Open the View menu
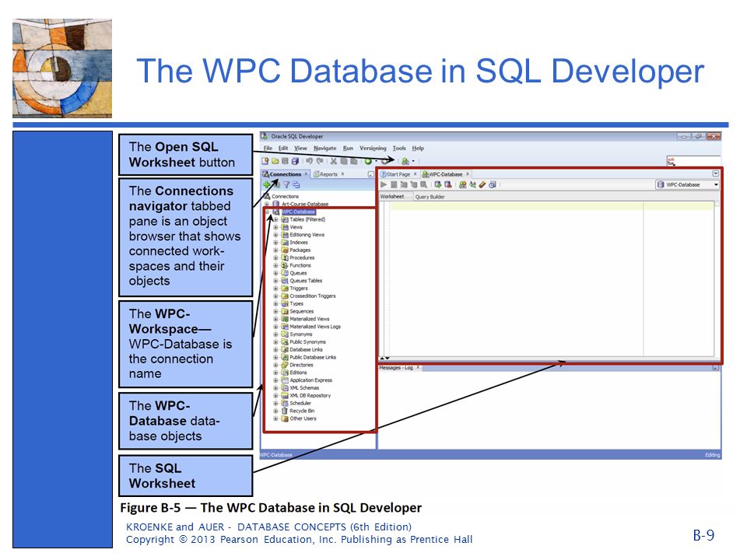This screenshot has width=747, height=560. click(x=300, y=148)
